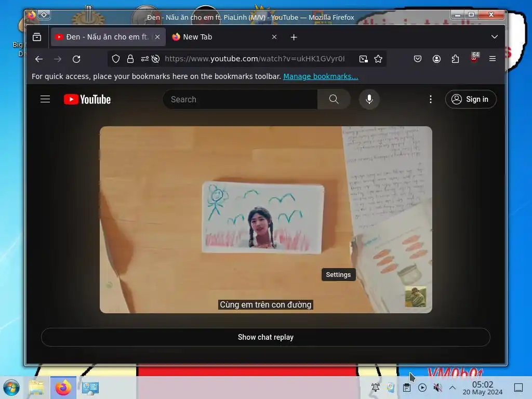The image size is (532, 399).
Task: Open YouTube settings three-dot menu
Action: tap(431, 99)
